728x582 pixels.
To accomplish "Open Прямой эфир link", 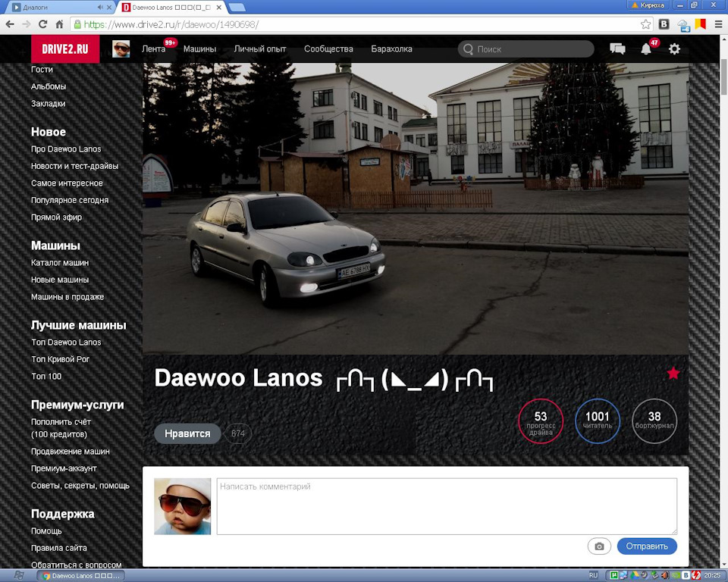I will [x=56, y=217].
